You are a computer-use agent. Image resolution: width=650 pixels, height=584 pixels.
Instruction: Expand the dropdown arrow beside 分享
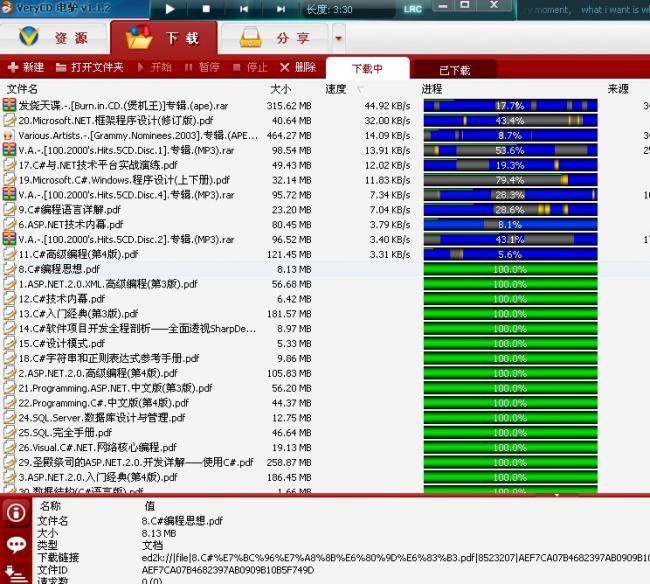[339, 38]
